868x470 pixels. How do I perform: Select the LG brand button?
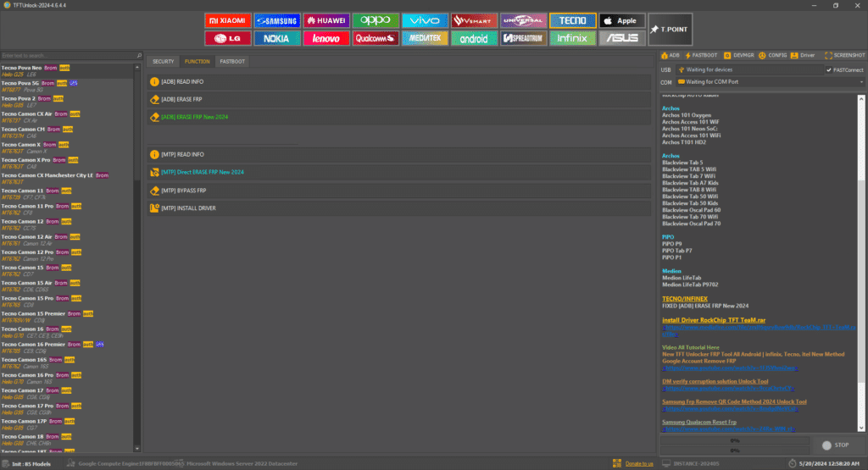tap(227, 38)
